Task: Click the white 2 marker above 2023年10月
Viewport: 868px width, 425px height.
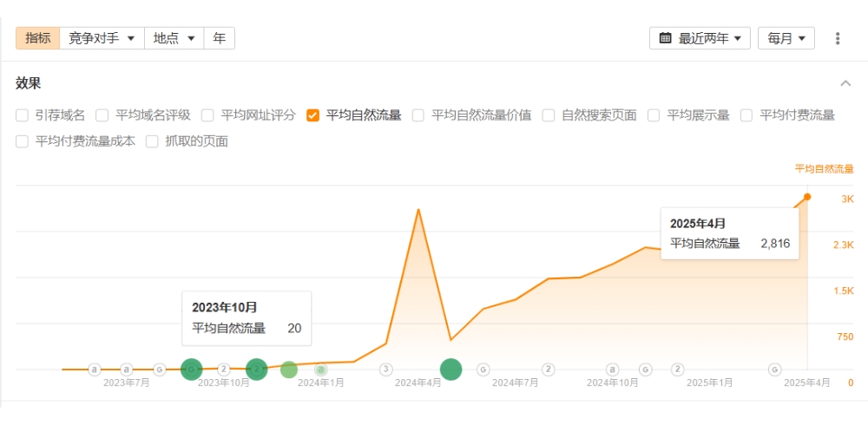Action: (x=224, y=369)
